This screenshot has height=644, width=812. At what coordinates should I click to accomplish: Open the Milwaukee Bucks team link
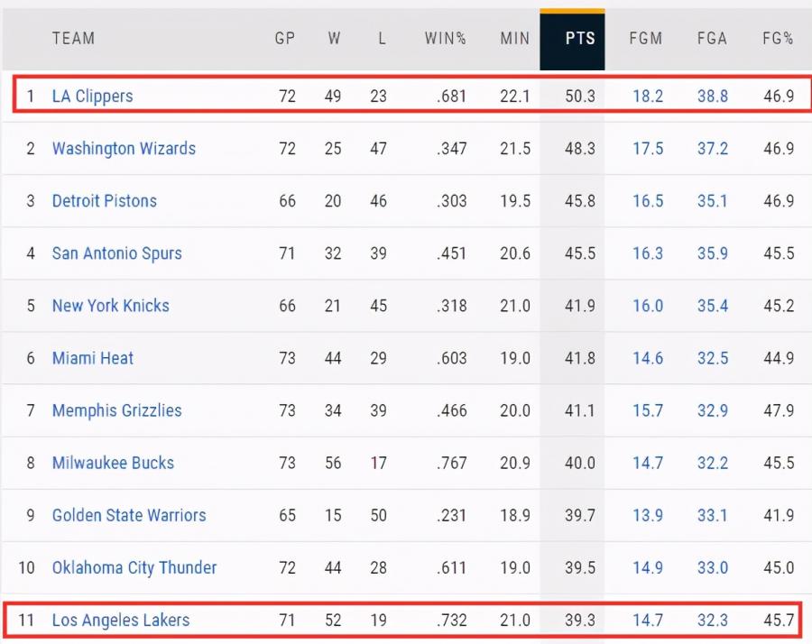point(114,463)
